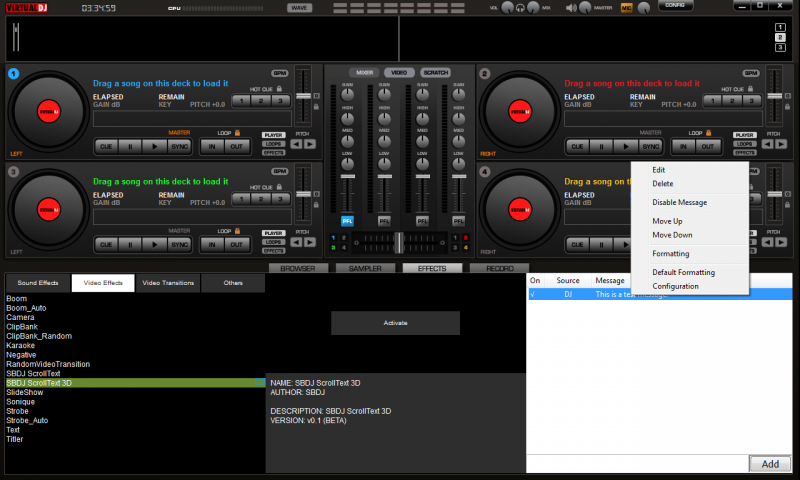
Task: Select Sonique video effect
Action: tap(20, 402)
